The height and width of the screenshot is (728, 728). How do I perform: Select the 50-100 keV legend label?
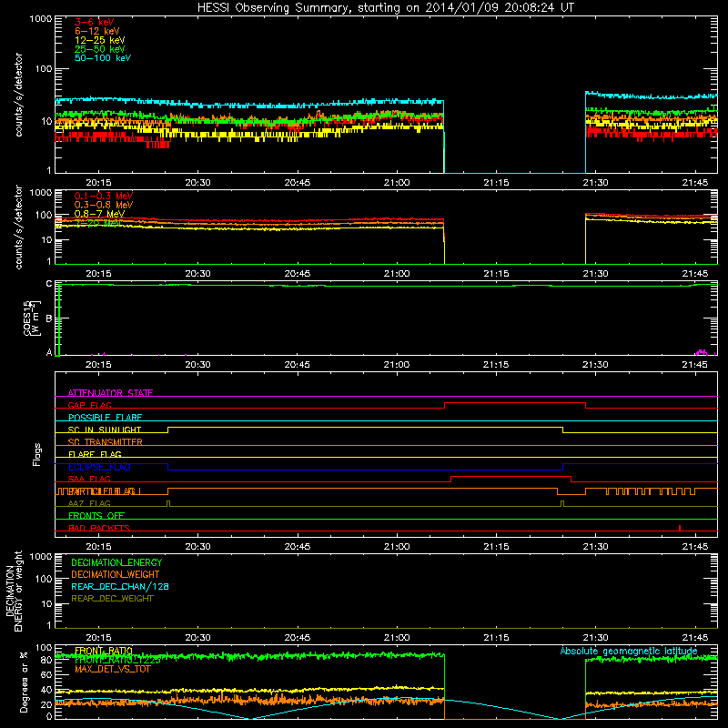pyautogui.click(x=102, y=58)
